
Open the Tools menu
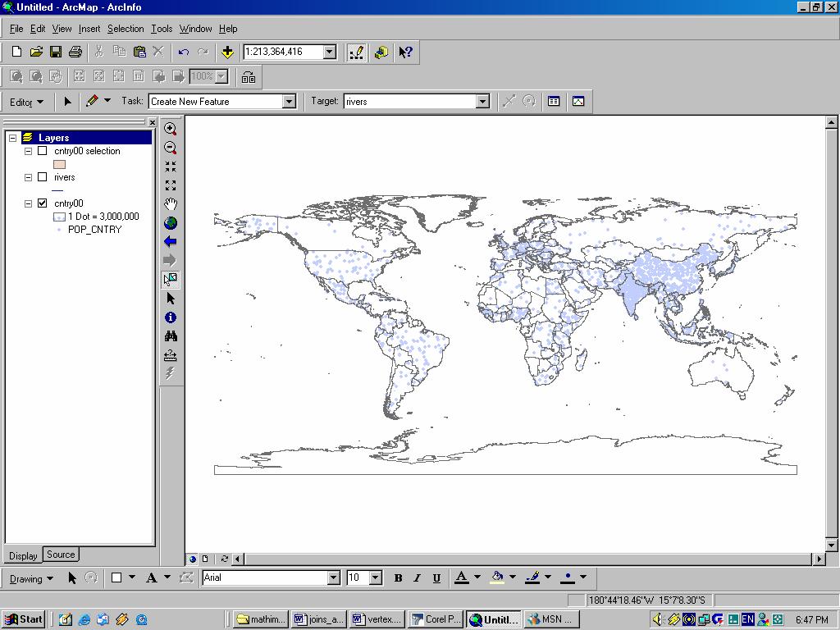162,29
